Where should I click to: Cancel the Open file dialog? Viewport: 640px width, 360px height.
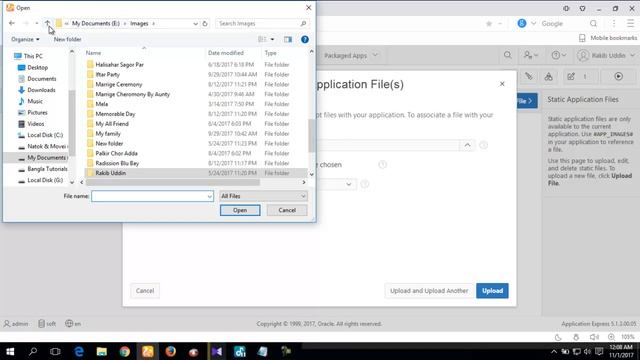tap(287, 210)
